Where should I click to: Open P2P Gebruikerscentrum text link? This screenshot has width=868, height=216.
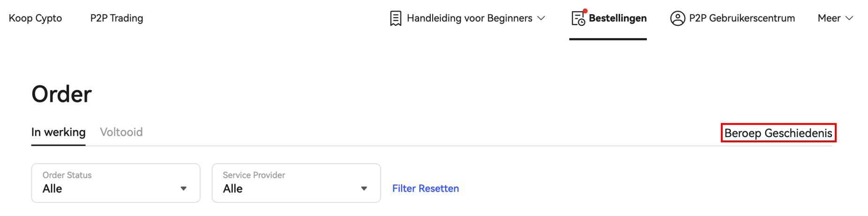[x=742, y=18]
